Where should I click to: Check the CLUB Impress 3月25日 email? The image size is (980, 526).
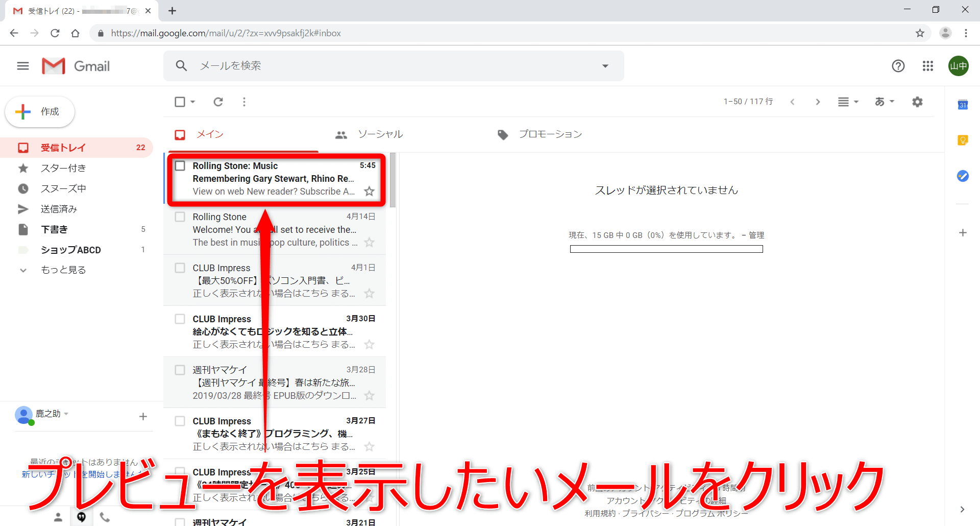tap(180, 471)
